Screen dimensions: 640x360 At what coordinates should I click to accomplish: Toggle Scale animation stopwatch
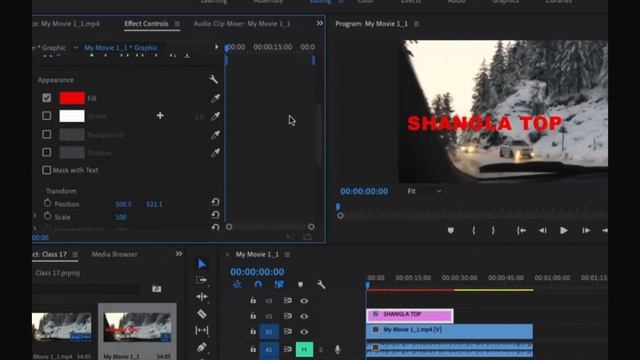[47, 216]
